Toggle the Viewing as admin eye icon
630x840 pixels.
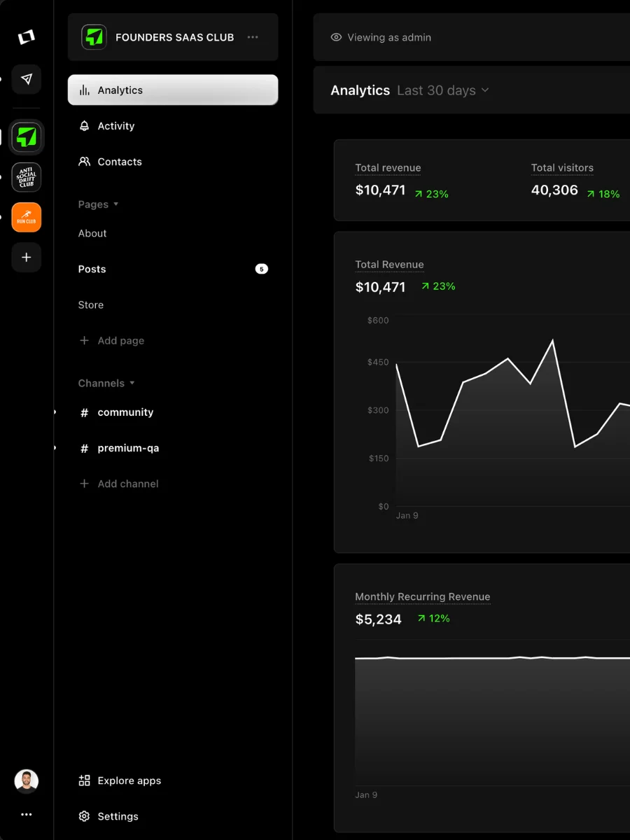coord(336,37)
